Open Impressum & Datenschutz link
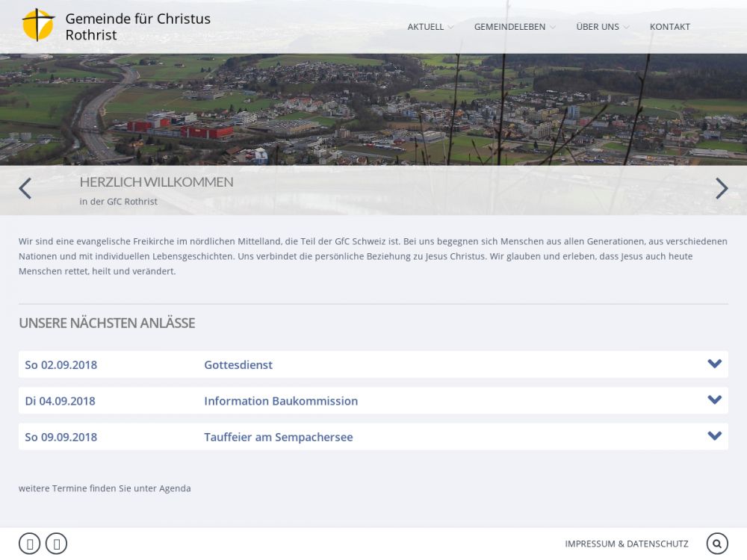 [x=626, y=544]
